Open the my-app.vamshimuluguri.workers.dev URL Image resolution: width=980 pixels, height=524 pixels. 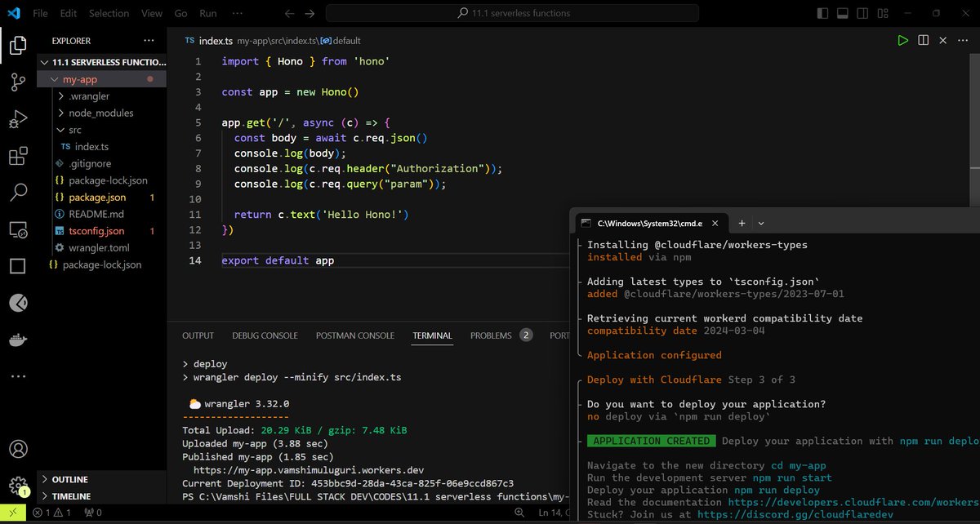pyautogui.click(x=309, y=470)
